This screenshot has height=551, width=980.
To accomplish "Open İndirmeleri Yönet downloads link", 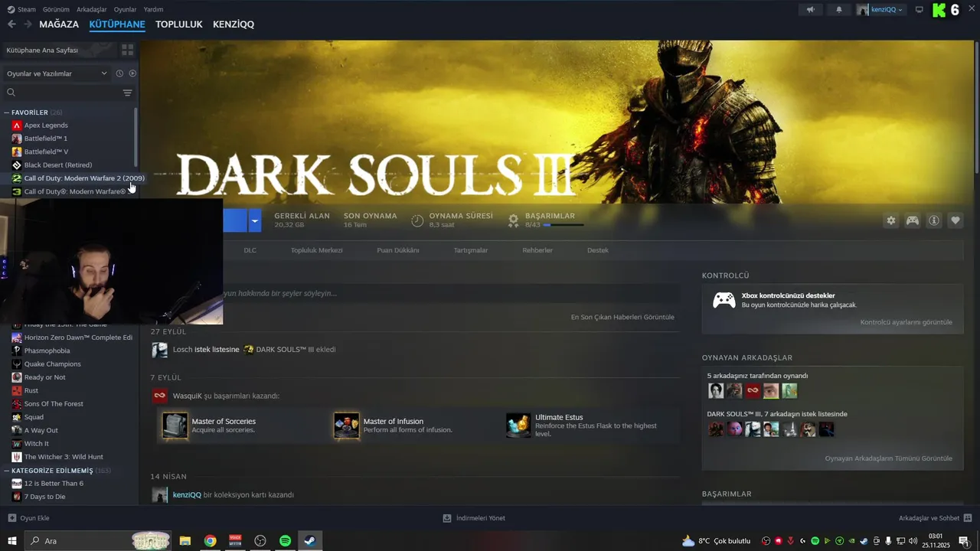I will pyautogui.click(x=474, y=518).
